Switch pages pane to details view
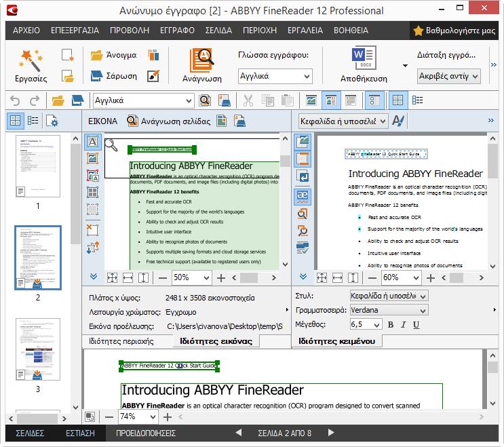 pyautogui.click(x=33, y=121)
